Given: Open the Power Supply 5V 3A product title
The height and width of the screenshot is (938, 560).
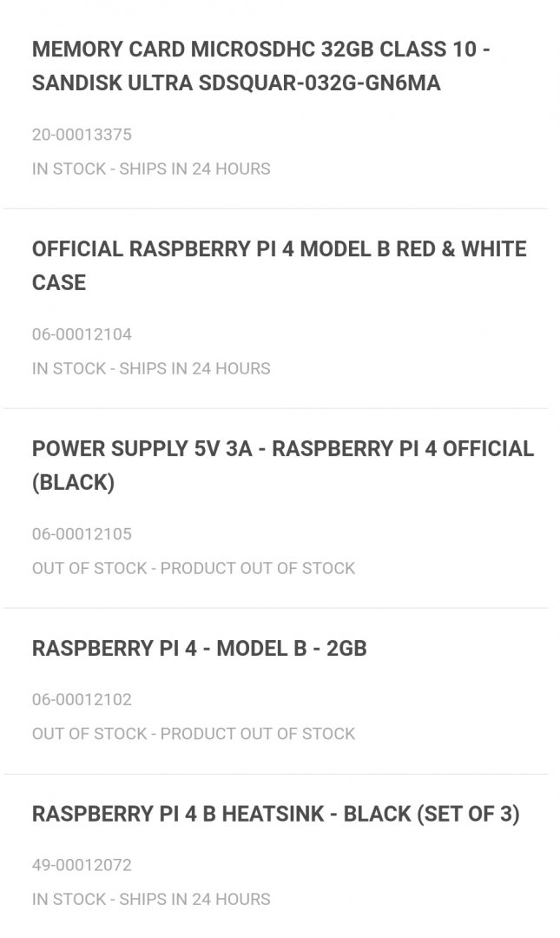Looking at the screenshot, I should click(x=283, y=466).
